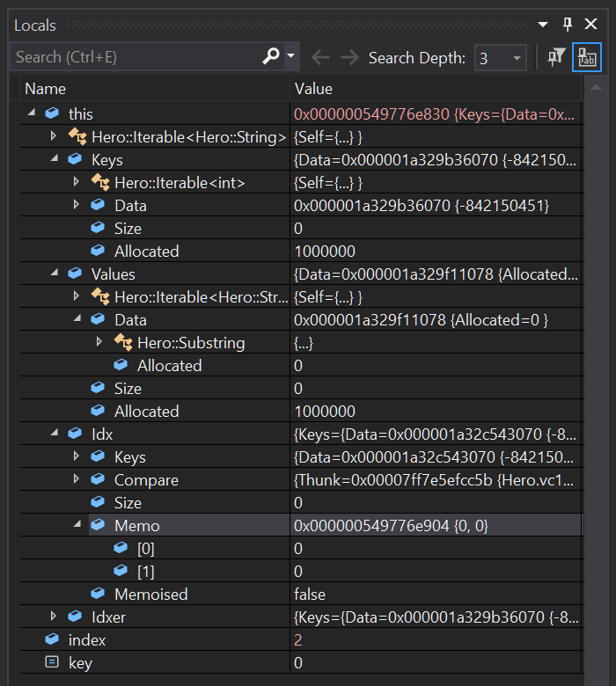Select the Memoised row

pyautogui.click(x=301, y=595)
